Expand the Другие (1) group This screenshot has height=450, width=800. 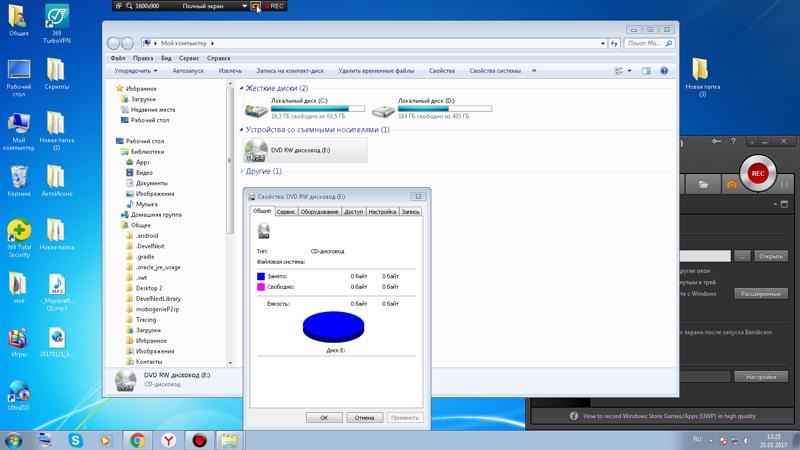pyautogui.click(x=242, y=171)
